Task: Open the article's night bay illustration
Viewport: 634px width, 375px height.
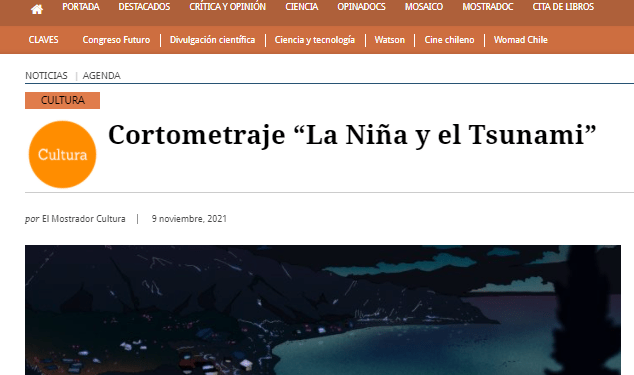Action: [x=323, y=310]
